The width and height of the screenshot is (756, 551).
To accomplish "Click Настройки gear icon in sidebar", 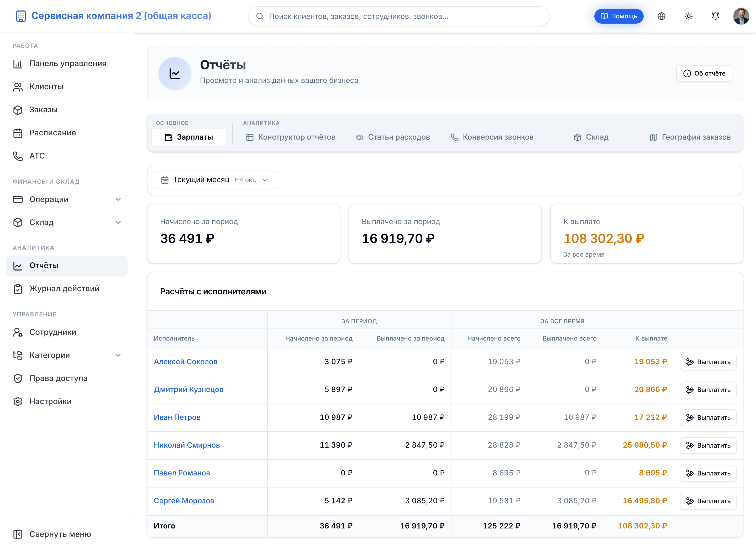I will (18, 401).
